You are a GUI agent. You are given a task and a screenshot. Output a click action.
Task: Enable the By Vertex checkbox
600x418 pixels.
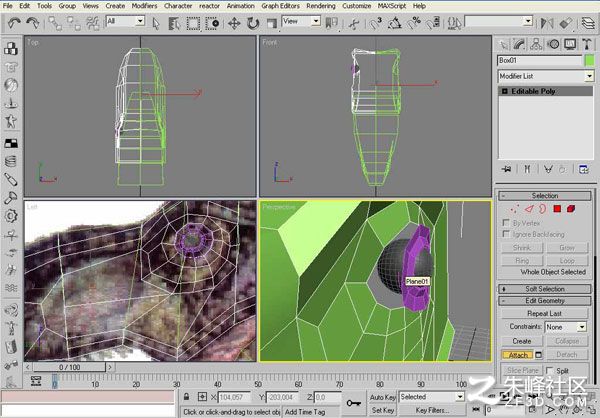tap(506, 222)
